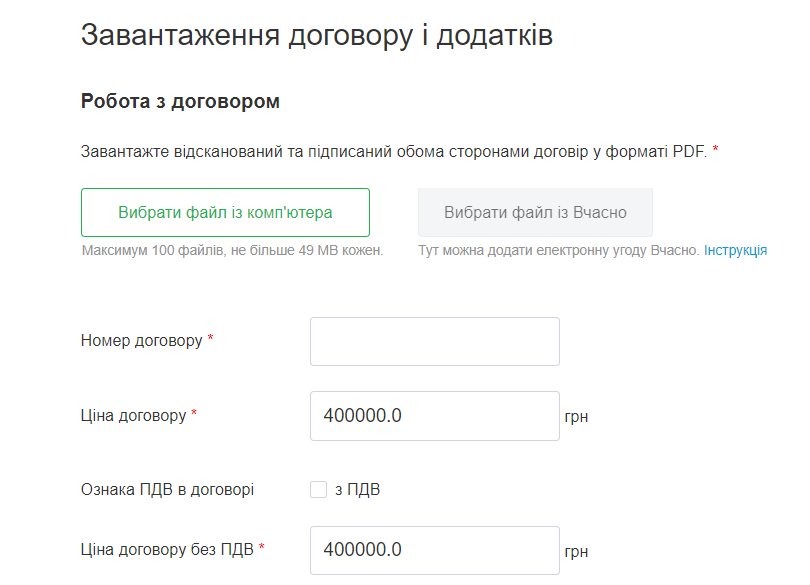810x585 pixels.
Task: Click the "Тут можна додати електронну угоду" hint
Action: pyautogui.click(x=558, y=250)
